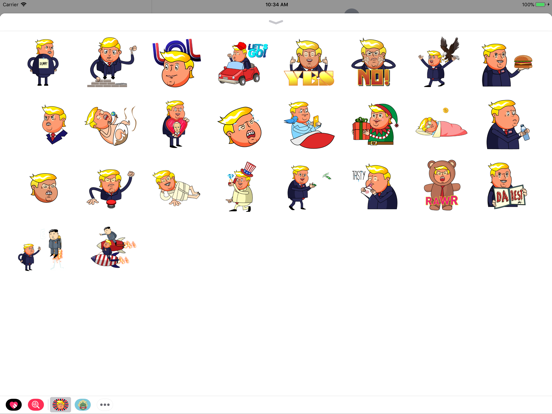Select the sticker tossing money
Screen dimensions: 552x414
pos(309,187)
